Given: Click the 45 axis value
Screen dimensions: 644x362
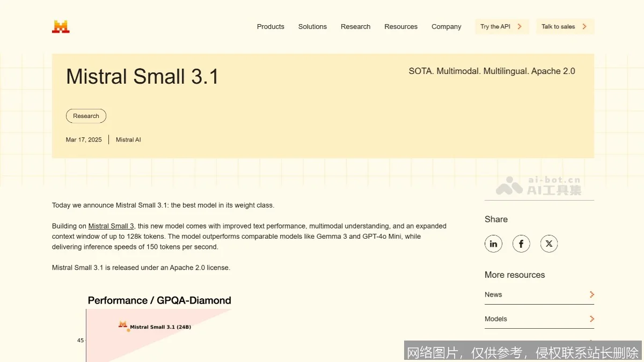Looking at the screenshot, I should [x=80, y=340].
